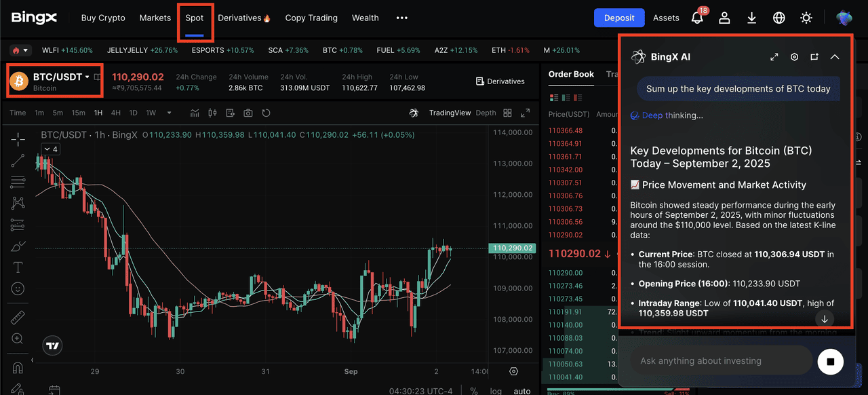The width and height of the screenshot is (868, 395).
Task: Select the brush drawing tool
Action: click(x=18, y=246)
